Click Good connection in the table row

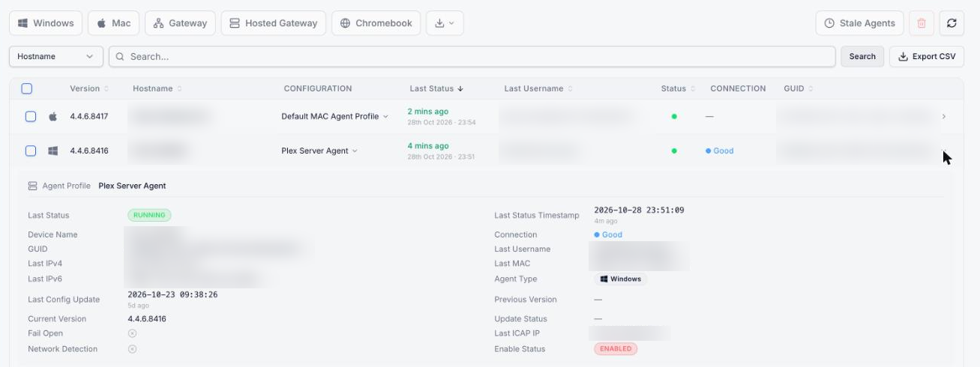tap(720, 151)
